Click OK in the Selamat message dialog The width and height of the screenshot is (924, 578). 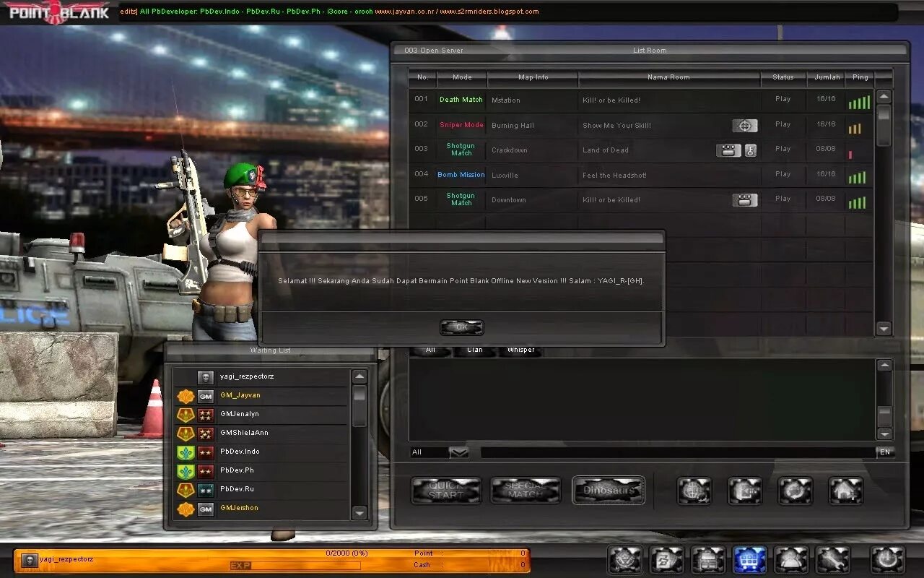click(x=461, y=327)
